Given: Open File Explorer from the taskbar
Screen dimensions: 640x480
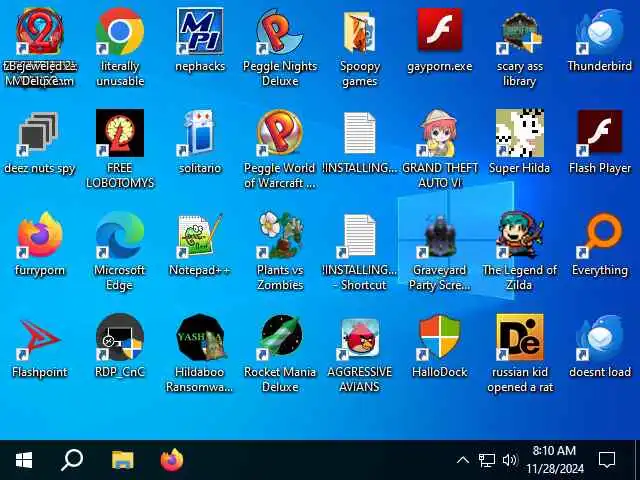Looking at the screenshot, I should click(122, 460).
